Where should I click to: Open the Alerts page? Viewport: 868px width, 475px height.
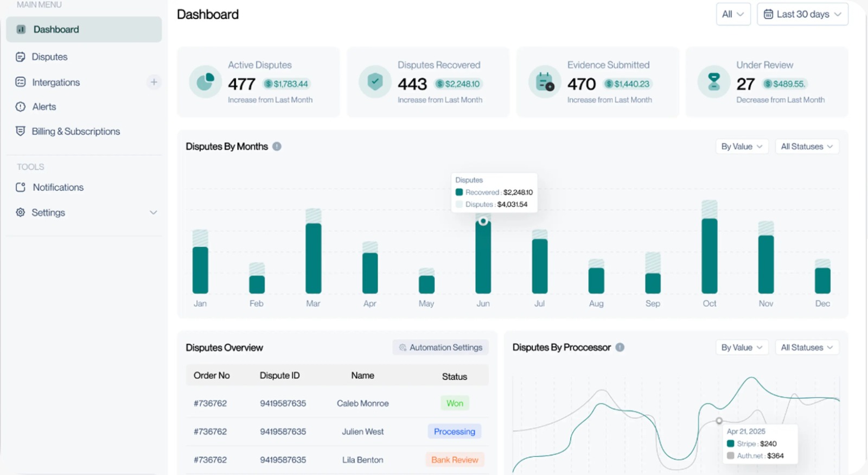pyautogui.click(x=44, y=107)
